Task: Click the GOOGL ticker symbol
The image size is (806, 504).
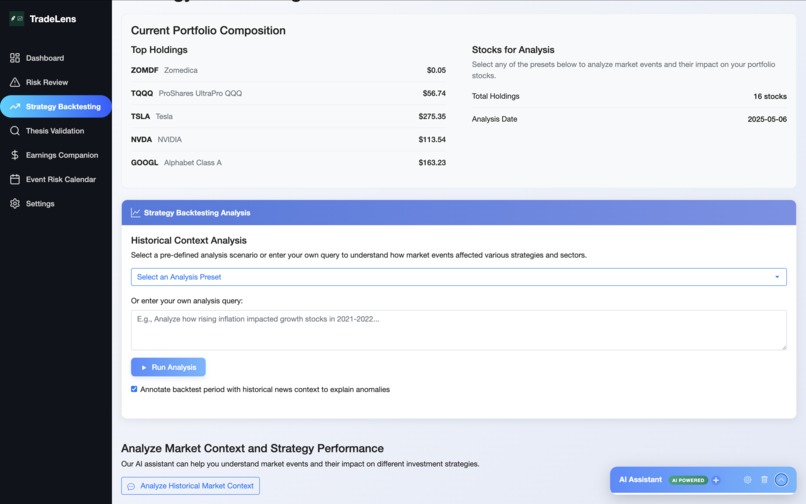Action: (144, 163)
